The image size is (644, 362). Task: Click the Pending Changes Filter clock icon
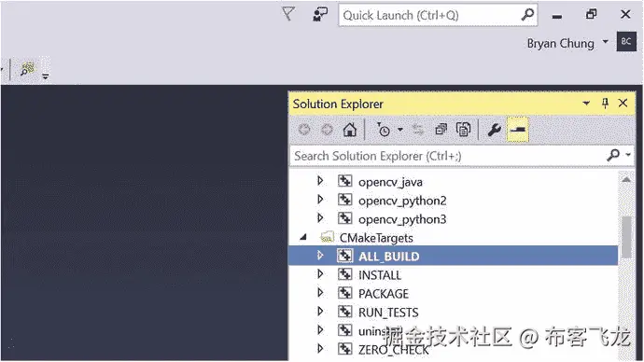pyautogui.click(x=384, y=130)
